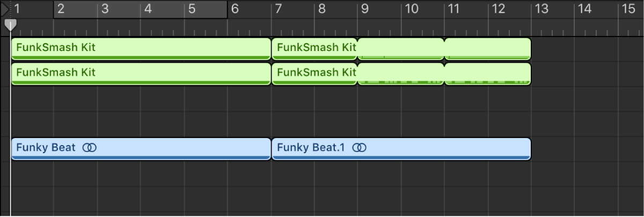The width and height of the screenshot is (644, 217).
Task: Select the first FunkSmash Kit region on top track
Action: tap(141, 48)
